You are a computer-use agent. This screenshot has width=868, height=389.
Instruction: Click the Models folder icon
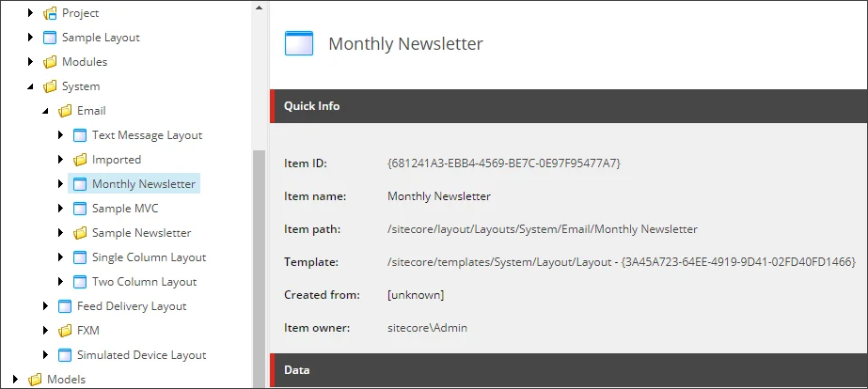point(35,379)
